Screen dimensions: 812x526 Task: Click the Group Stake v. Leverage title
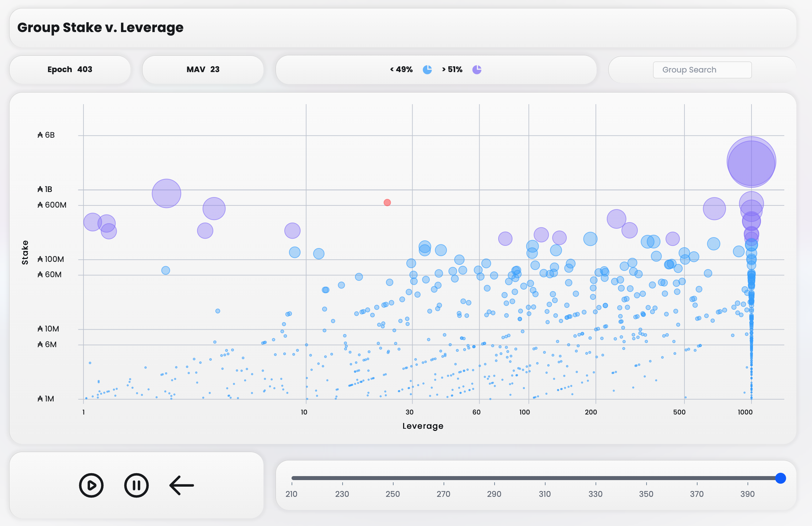pos(100,28)
